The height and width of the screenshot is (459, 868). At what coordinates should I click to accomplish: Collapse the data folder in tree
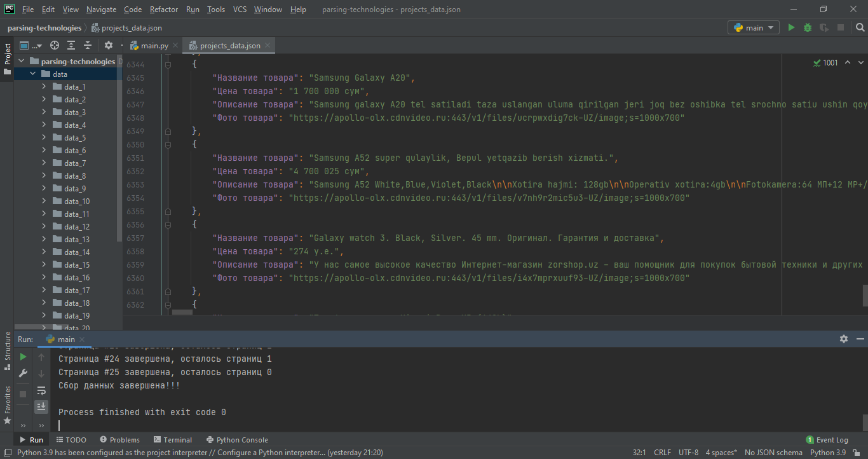tap(32, 74)
